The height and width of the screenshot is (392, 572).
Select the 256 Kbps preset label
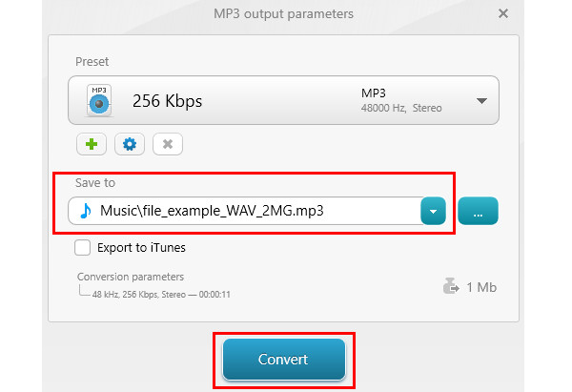pyautogui.click(x=167, y=101)
